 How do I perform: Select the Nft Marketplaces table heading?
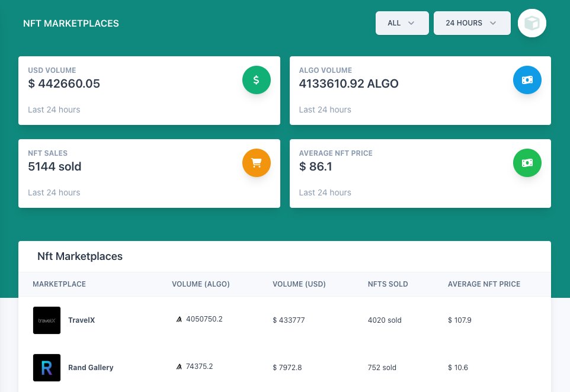(x=79, y=256)
